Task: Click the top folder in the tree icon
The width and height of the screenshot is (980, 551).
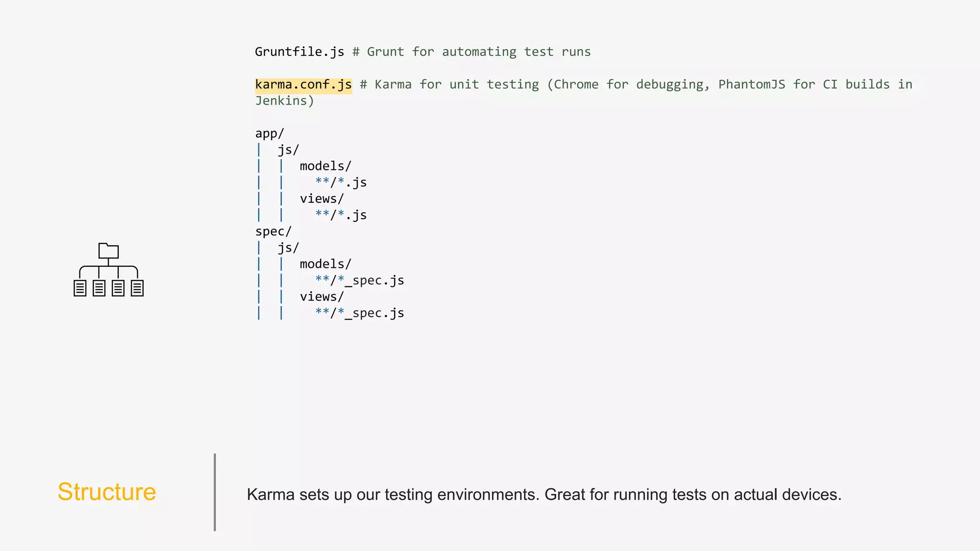Action: [109, 251]
